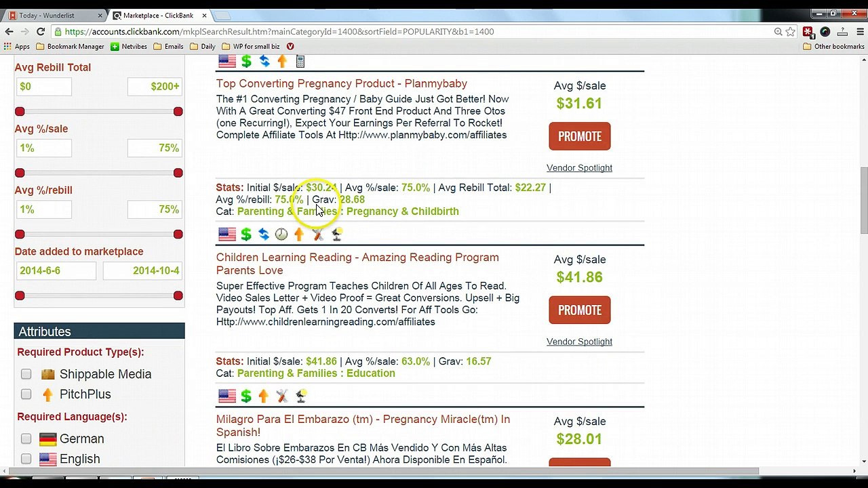
Task: Click the Avg Rebill Total minimum $0 field
Action: [x=43, y=86]
